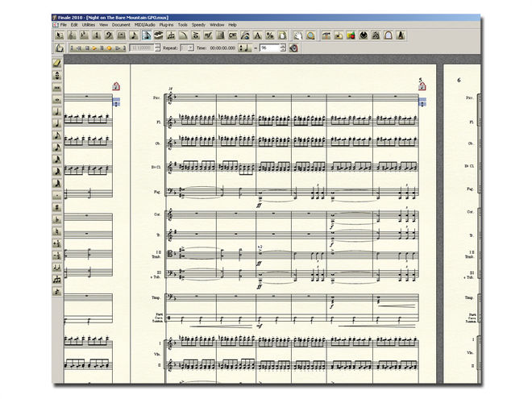This screenshot has width=532, height=399.
Task: Select the Tuplet tool in main palette
Action: [171, 35]
